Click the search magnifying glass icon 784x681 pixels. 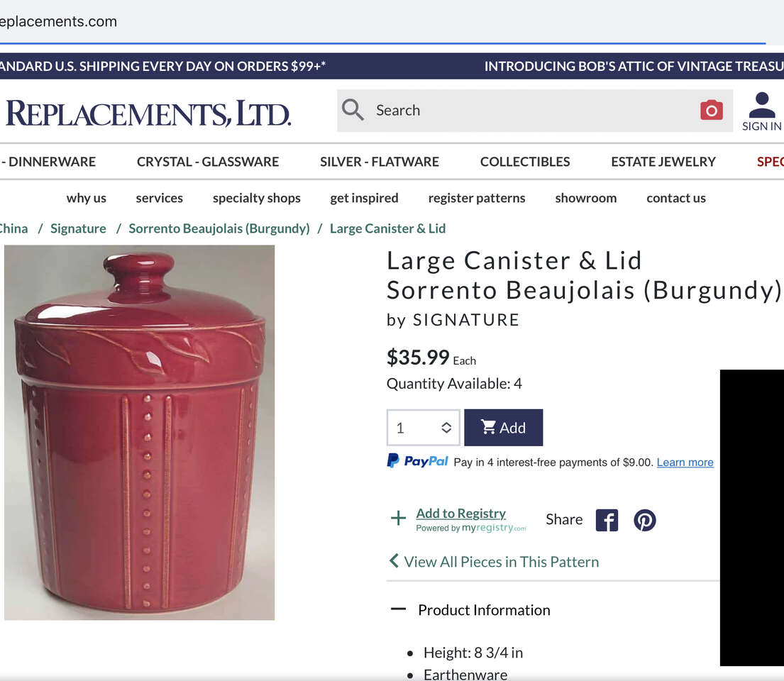353,109
